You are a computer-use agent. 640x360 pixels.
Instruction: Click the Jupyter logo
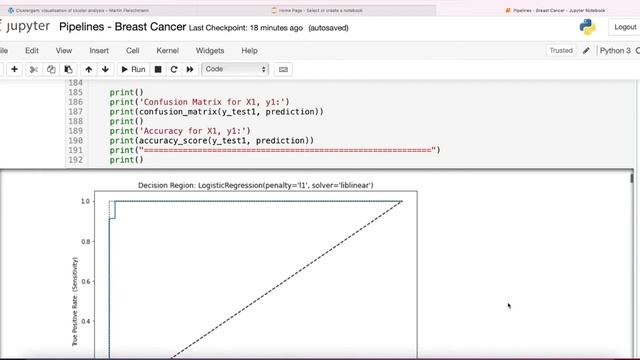(25, 27)
